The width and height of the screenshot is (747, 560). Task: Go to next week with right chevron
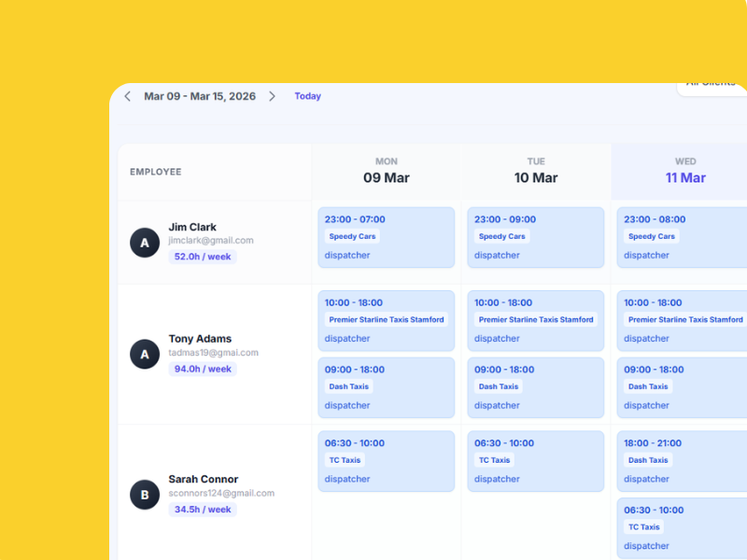pyautogui.click(x=272, y=96)
